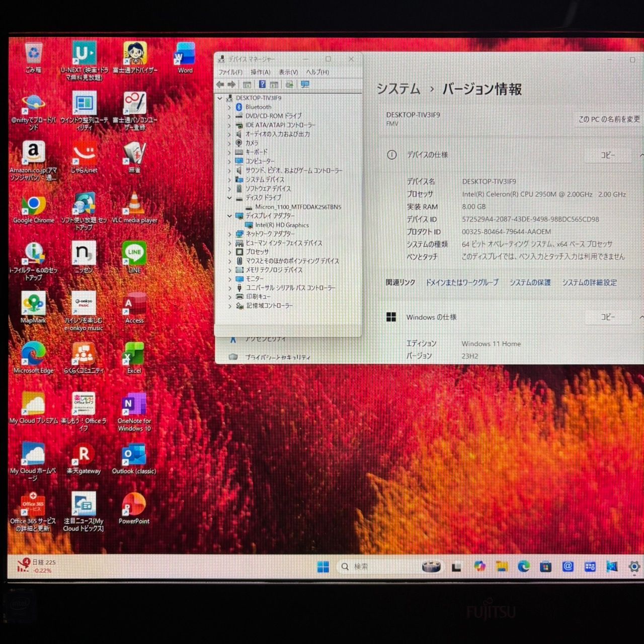Expand the ネットワーク アダプター tree node
Image resolution: width=644 pixels, height=644 pixels.
click(x=229, y=234)
